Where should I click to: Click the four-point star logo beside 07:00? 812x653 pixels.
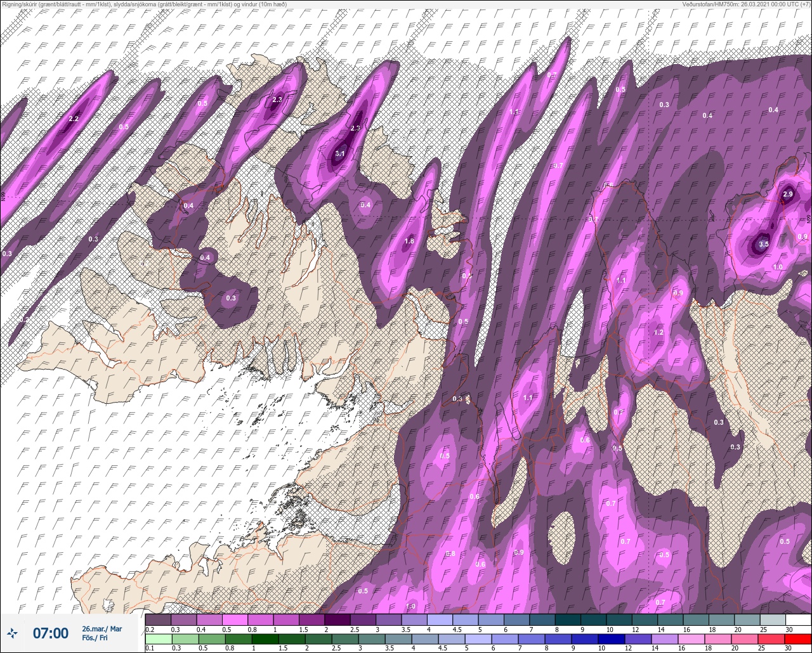tap(12, 633)
